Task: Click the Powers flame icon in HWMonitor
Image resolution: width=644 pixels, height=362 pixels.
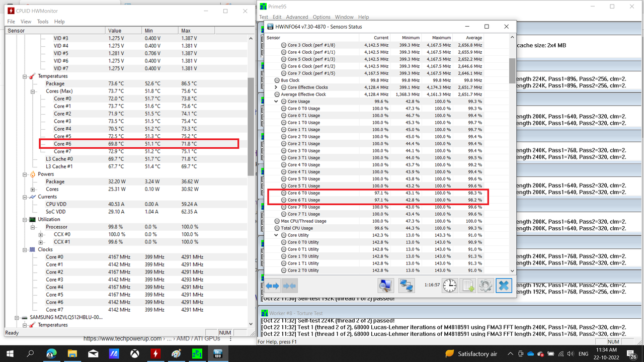Action: pyautogui.click(x=32, y=174)
